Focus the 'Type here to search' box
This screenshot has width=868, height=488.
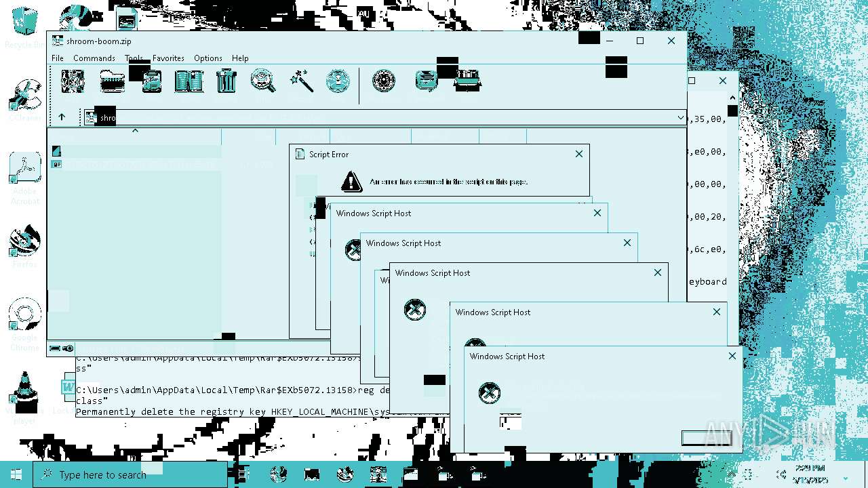coord(130,474)
